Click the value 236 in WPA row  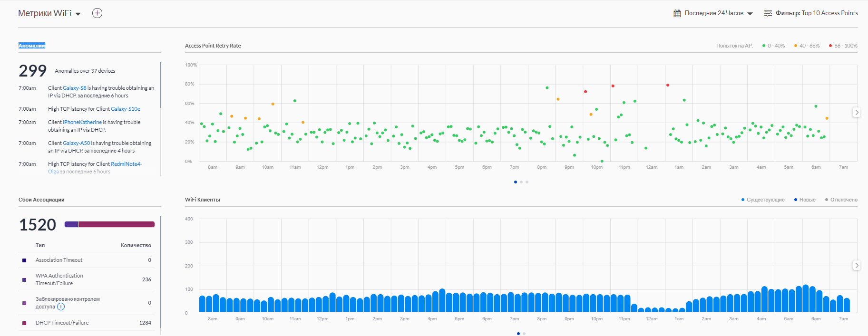click(146, 279)
